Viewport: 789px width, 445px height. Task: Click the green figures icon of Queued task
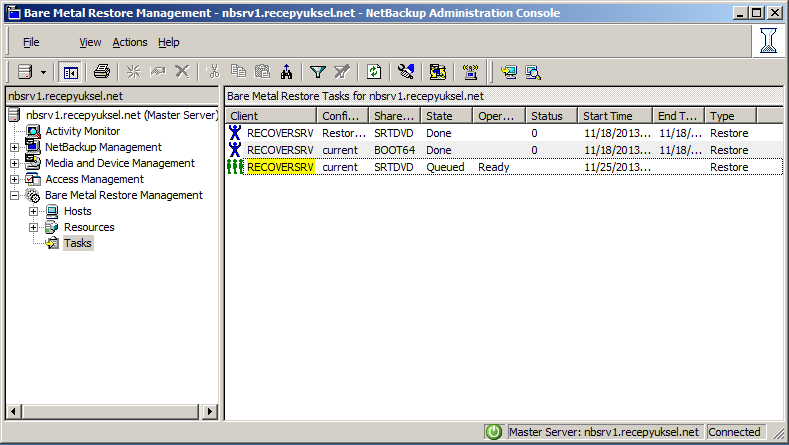(235, 167)
